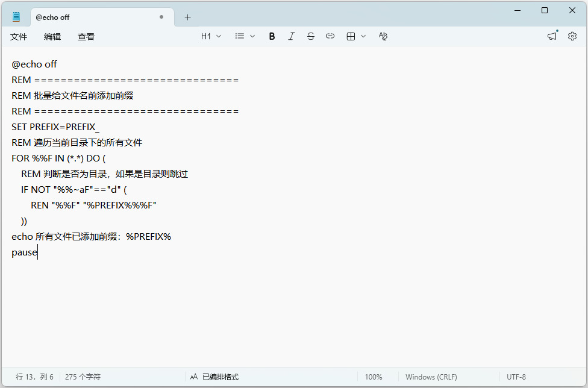The height and width of the screenshot is (388, 588).
Task: Toggle italic formatting
Action: 292,36
